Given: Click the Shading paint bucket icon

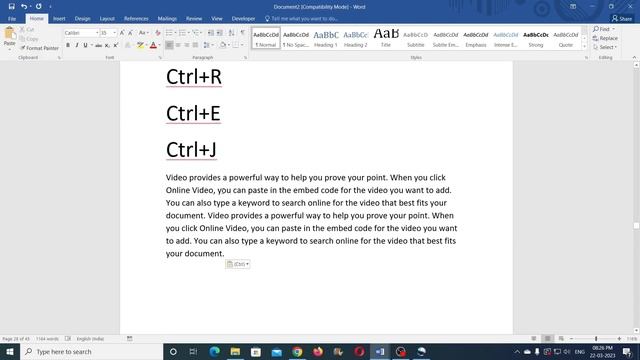Looking at the screenshot, I should (x=223, y=45).
